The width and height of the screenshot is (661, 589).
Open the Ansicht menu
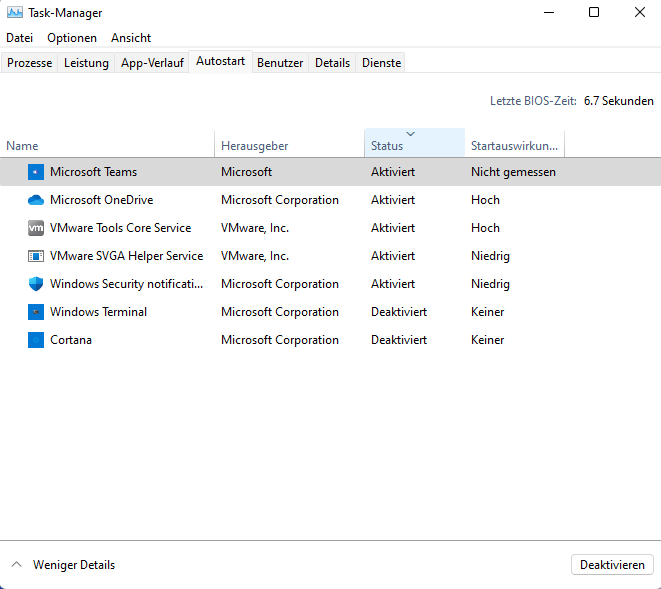[x=131, y=38]
